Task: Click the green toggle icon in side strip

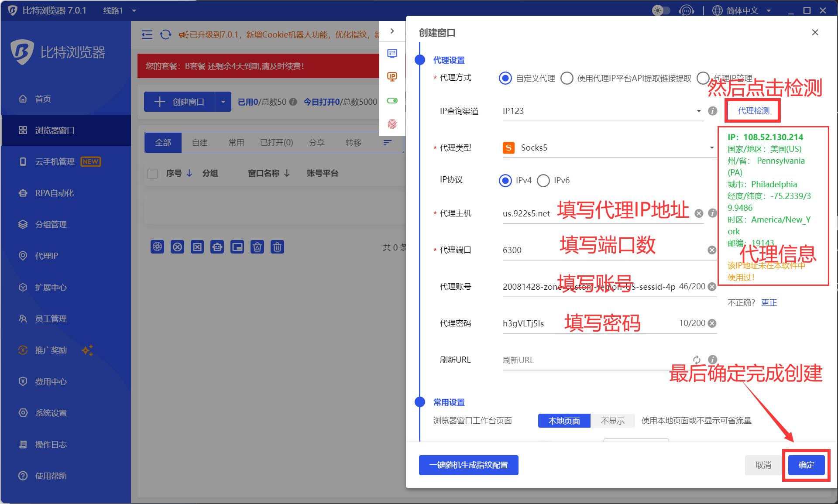Action: coord(392,101)
